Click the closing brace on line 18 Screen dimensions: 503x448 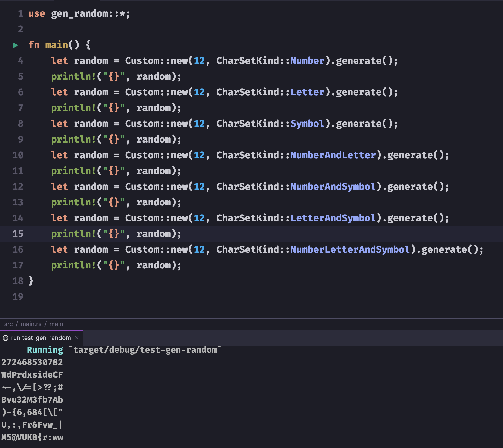(x=31, y=281)
